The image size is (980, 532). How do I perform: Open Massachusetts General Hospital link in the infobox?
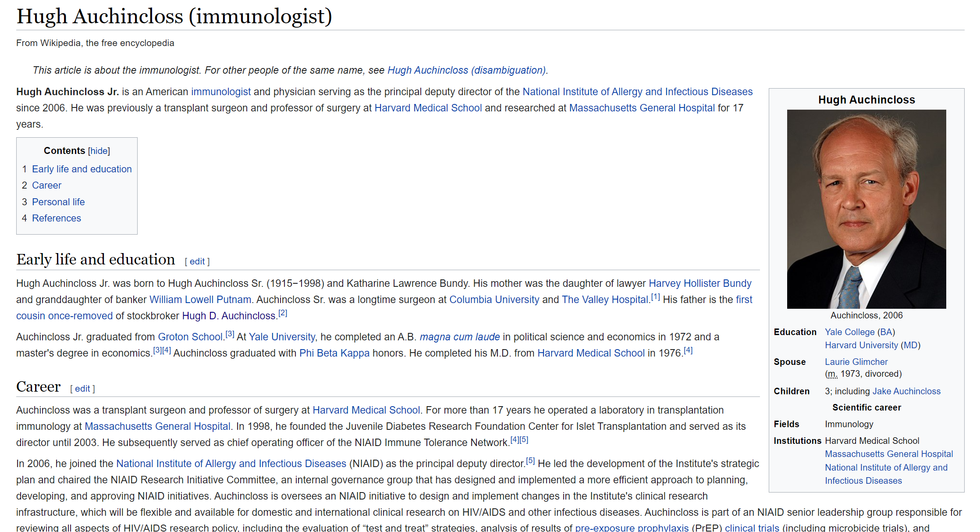(x=889, y=454)
